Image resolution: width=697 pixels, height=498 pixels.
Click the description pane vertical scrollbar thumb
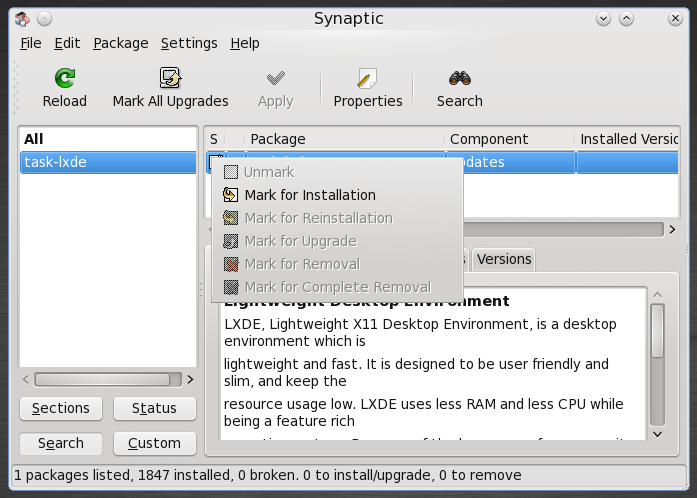coord(657,330)
